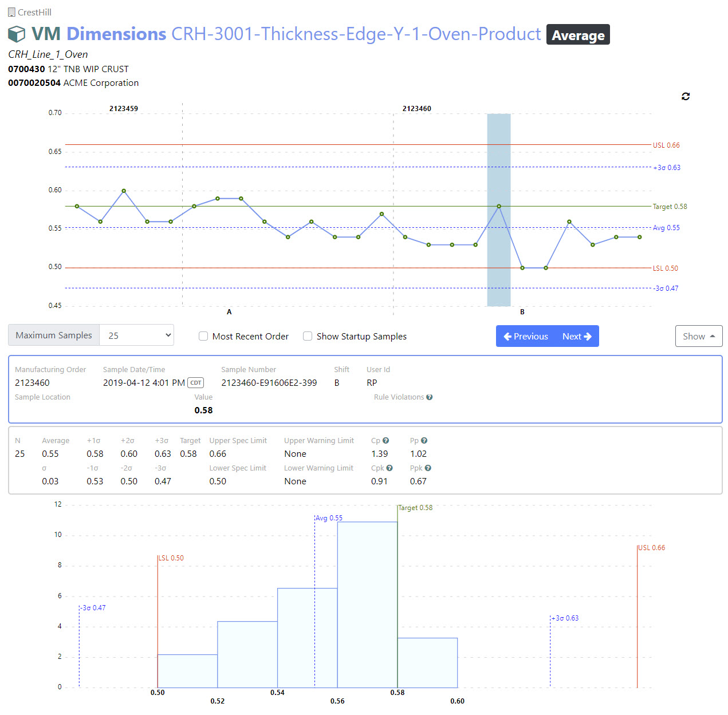Enable the Most Recent Order checkbox

(x=203, y=336)
